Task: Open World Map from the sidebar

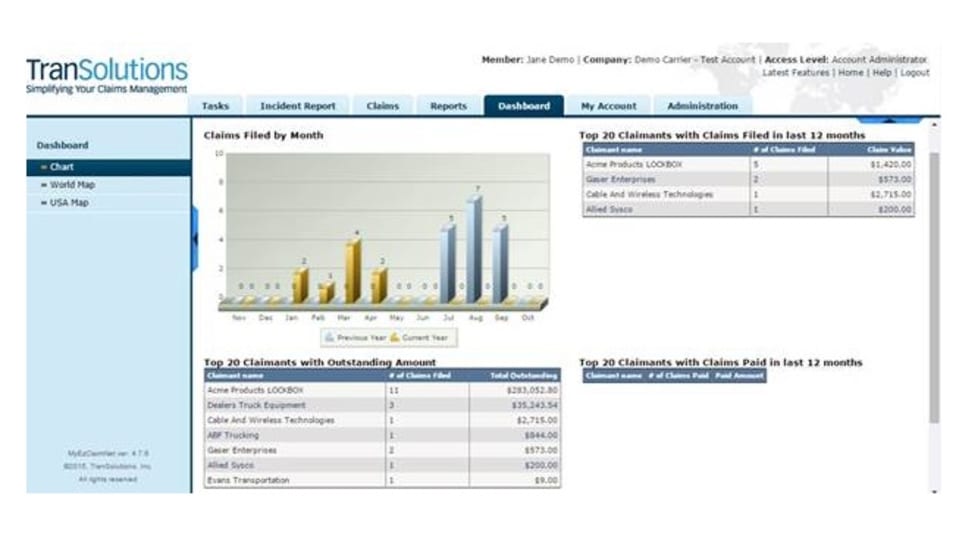Action: [71, 185]
